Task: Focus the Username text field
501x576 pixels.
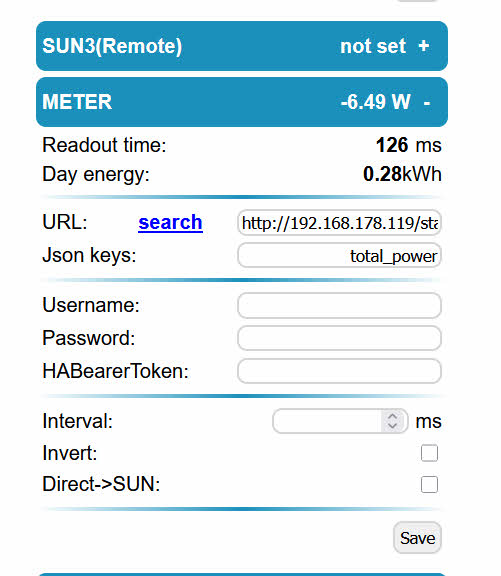Action: (x=339, y=305)
